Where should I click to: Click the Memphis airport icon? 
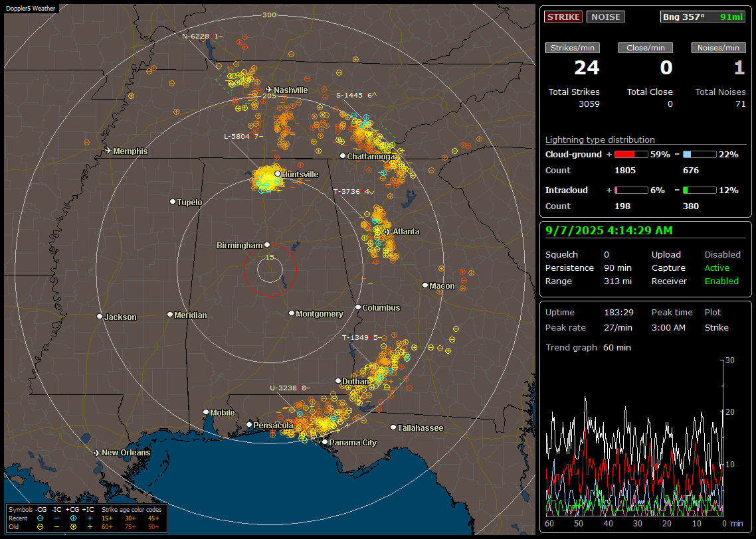coord(108,151)
